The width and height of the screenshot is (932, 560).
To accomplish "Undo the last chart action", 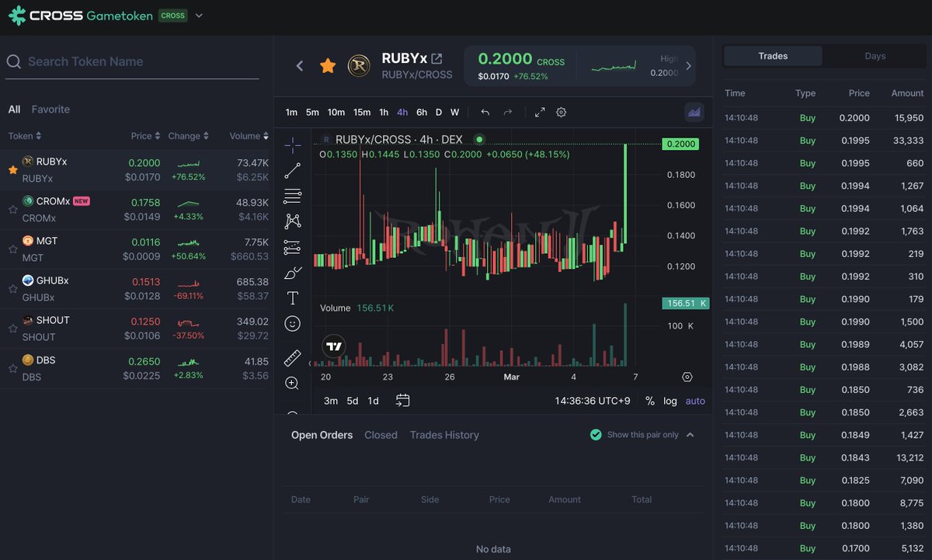I will 485,113.
